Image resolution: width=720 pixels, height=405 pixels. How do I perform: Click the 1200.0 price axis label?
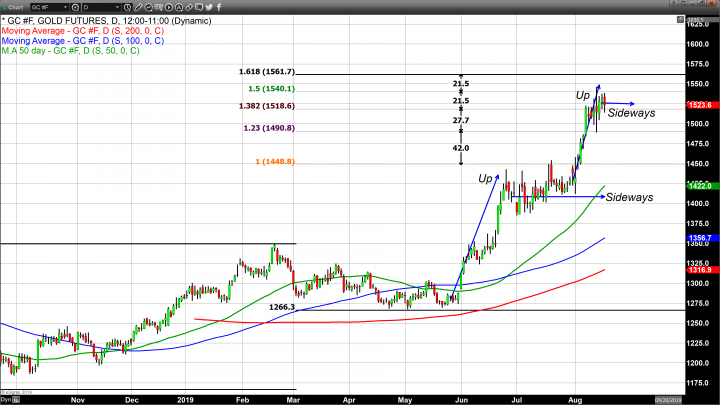698,363
